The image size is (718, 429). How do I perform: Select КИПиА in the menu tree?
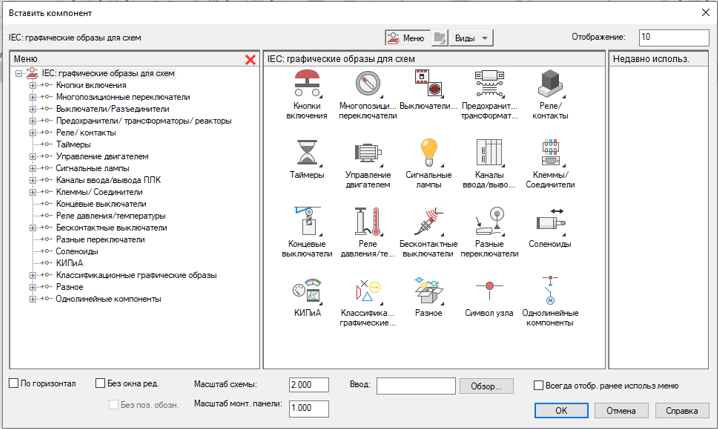coord(70,263)
